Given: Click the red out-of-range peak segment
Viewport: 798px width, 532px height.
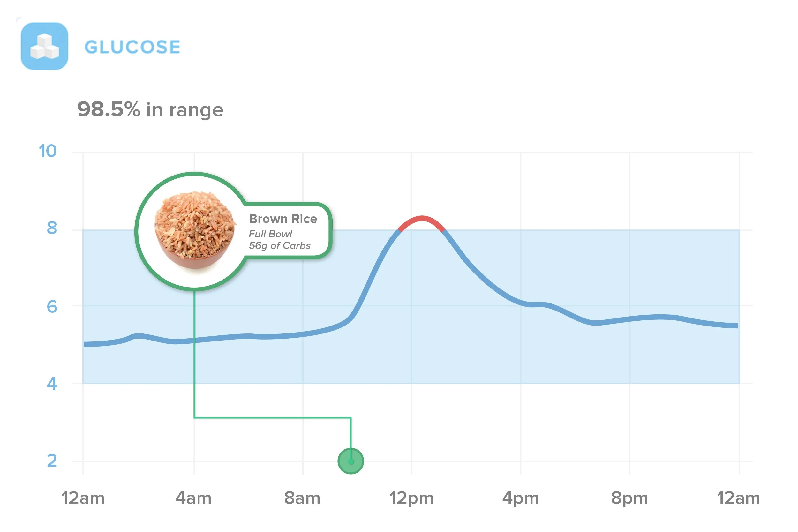Looking at the screenshot, I should tap(422, 222).
